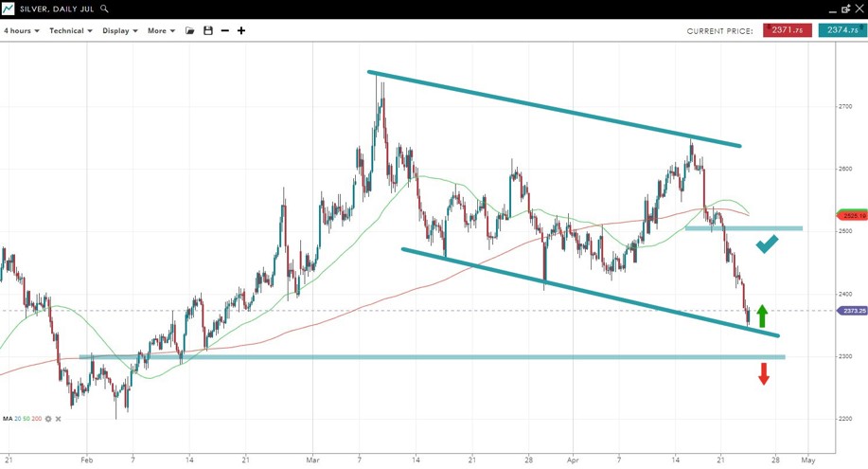Click the chart logo icon in title bar
The height and width of the screenshot is (469, 868).
8,9
